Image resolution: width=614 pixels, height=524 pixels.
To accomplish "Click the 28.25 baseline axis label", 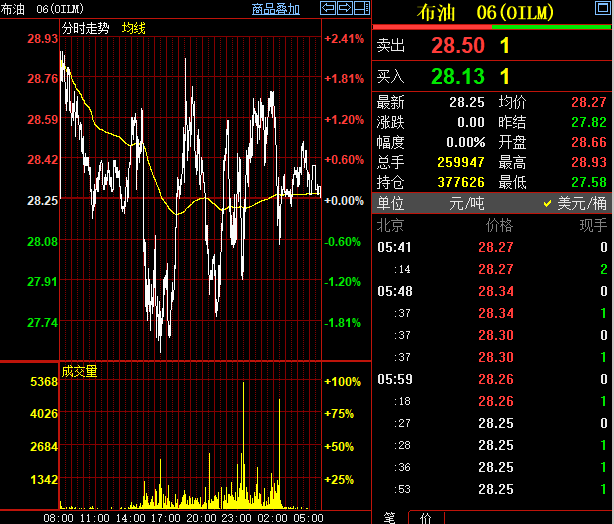I will 42,201.
